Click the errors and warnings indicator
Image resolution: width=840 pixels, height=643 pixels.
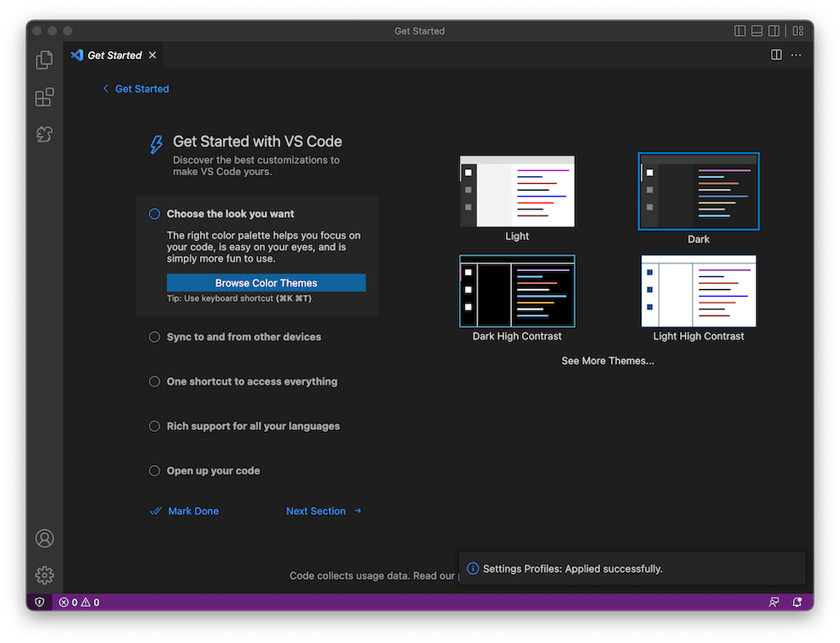pos(79,602)
